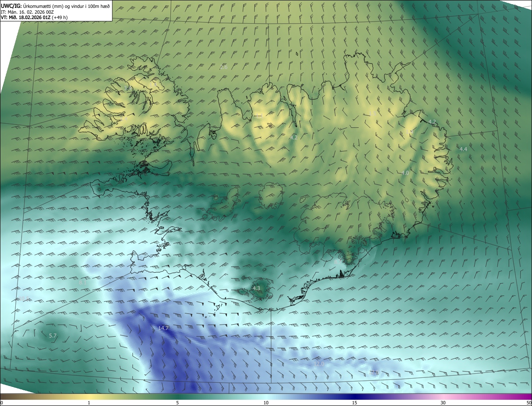Click the '30' tick on the colour scale
This screenshot has height=406, width=532.
click(x=443, y=403)
